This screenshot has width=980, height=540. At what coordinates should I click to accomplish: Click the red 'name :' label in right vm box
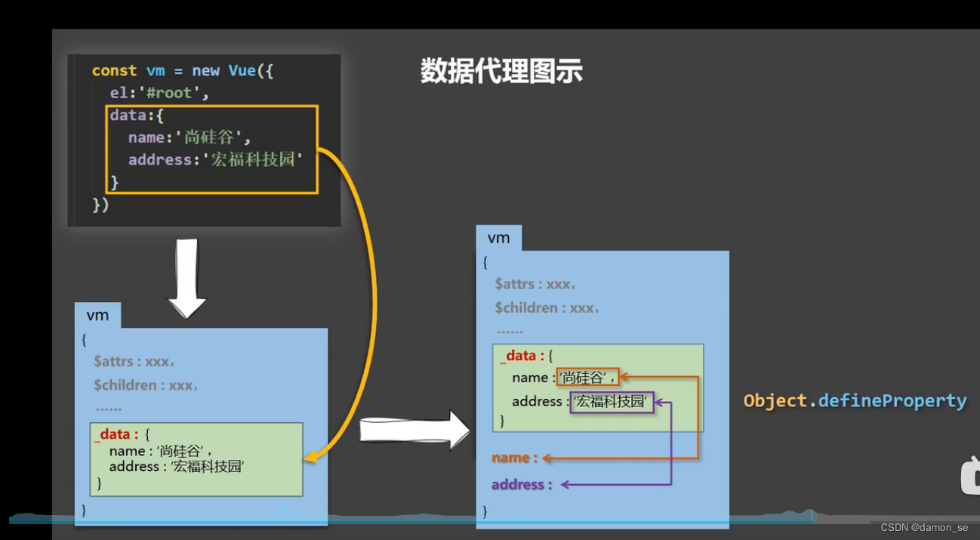512,457
